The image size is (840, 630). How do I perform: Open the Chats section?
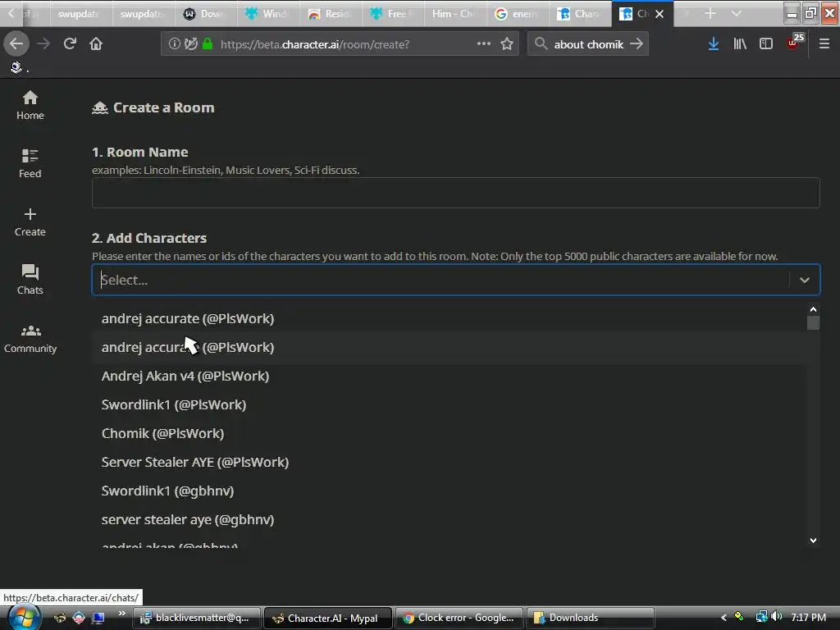30,280
